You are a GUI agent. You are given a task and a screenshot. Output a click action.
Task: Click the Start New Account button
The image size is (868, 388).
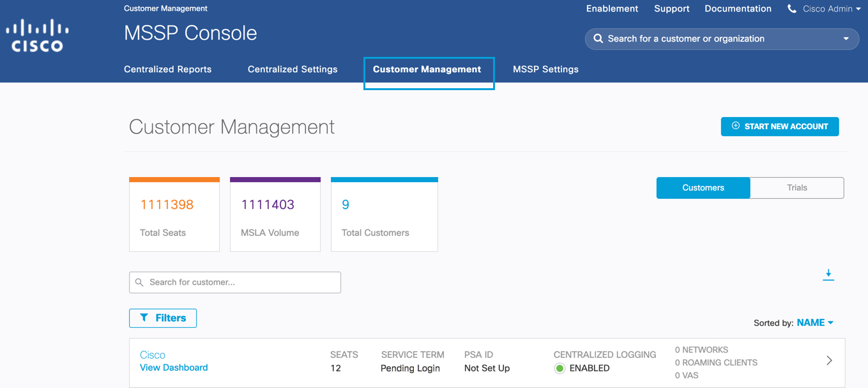point(780,127)
